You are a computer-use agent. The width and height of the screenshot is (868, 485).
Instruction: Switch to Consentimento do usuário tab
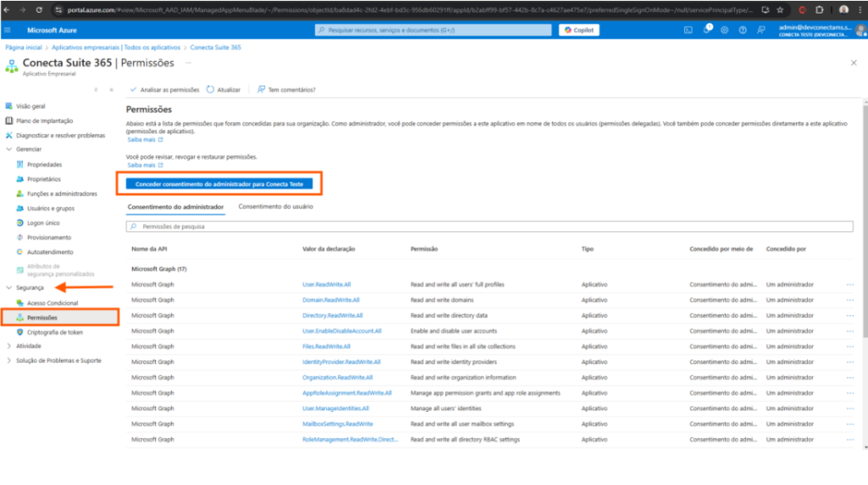coord(275,206)
